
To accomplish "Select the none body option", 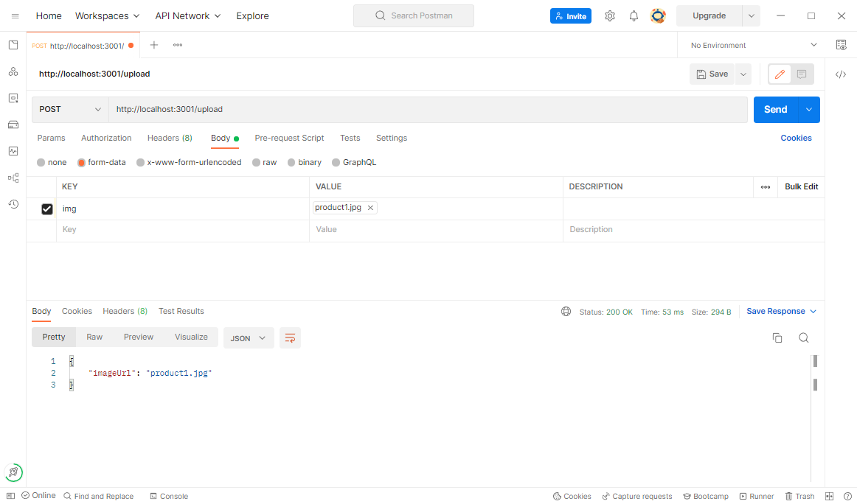I will (52, 162).
